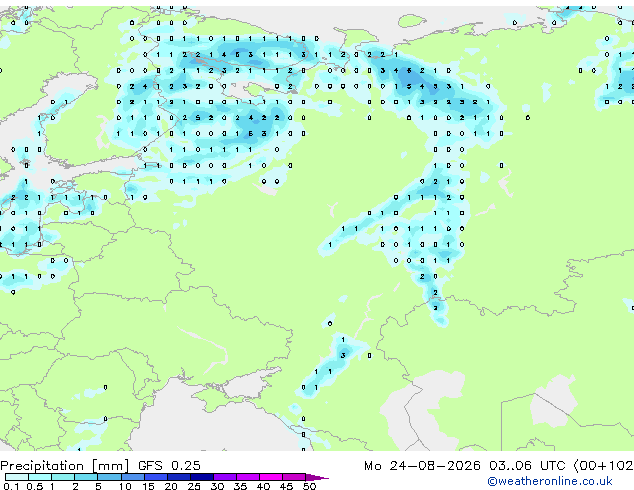Click the '0.5' legend tick label

[35, 486]
